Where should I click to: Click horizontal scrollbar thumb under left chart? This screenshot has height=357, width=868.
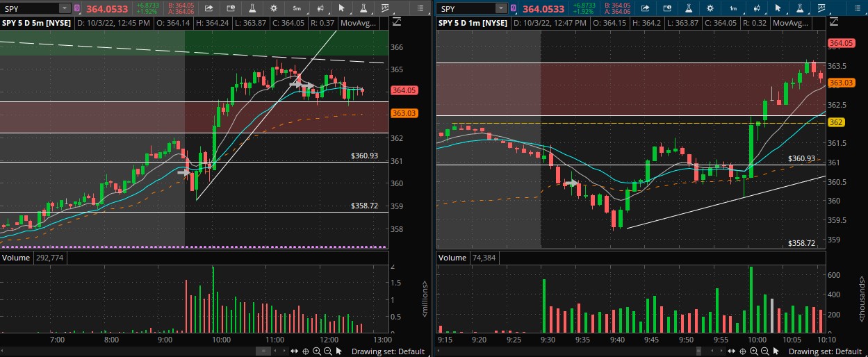264,351
